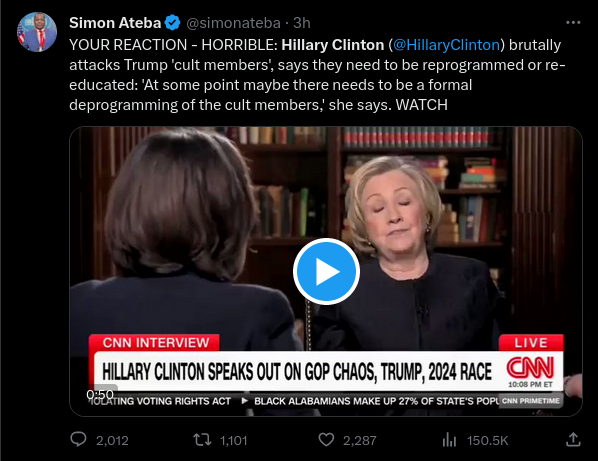
Task: Open the 3h timestamp link
Action: coord(302,23)
